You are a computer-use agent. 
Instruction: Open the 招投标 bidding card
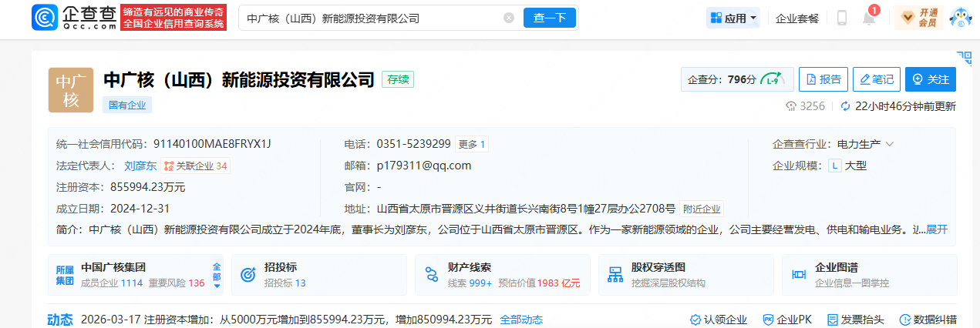[x=318, y=275]
